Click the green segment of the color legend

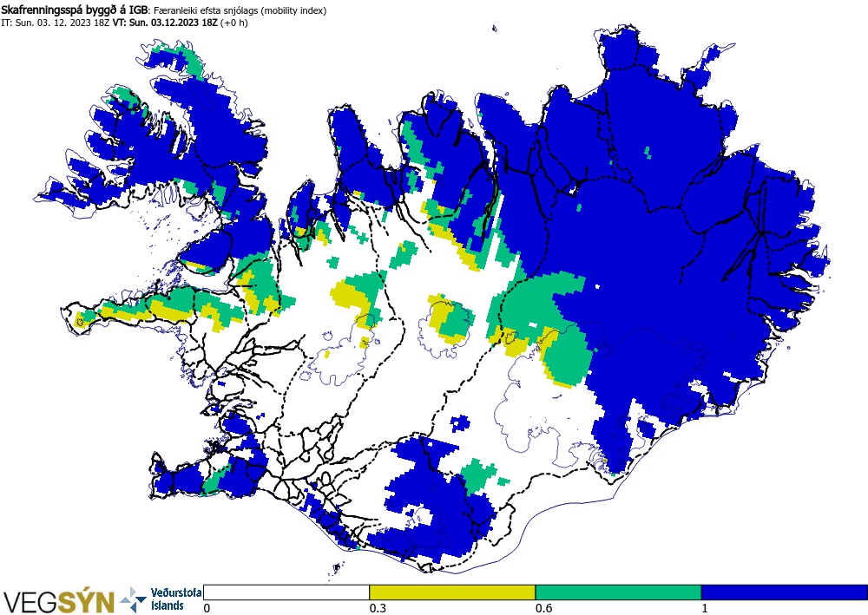[618, 592]
